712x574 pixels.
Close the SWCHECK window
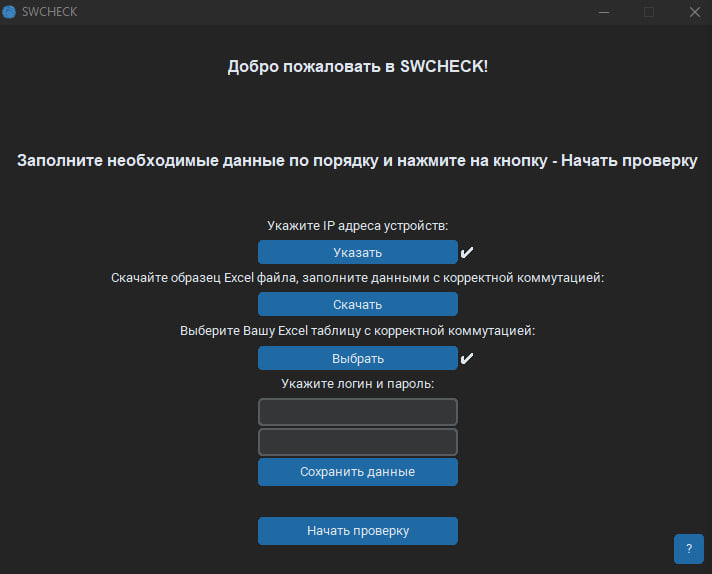pos(694,12)
